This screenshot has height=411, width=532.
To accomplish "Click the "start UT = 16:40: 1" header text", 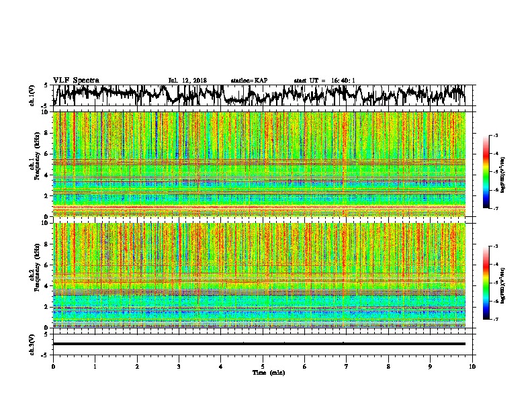I will coord(324,81).
